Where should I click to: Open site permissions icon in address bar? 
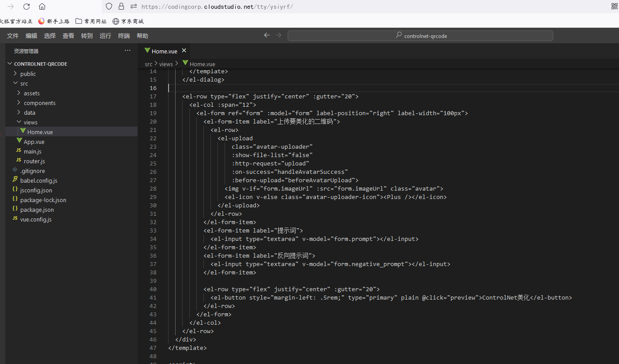(x=134, y=7)
